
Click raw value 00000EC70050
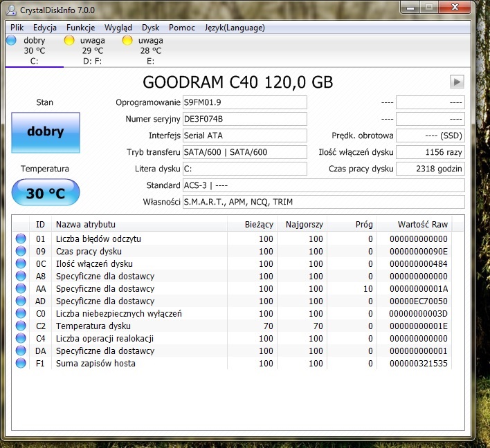tap(419, 301)
